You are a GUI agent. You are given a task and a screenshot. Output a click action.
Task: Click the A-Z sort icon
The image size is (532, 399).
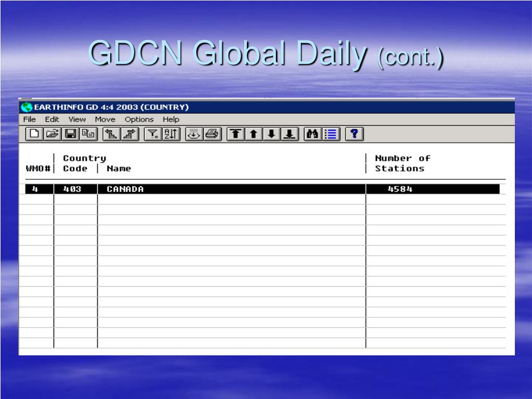tap(171, 134)
